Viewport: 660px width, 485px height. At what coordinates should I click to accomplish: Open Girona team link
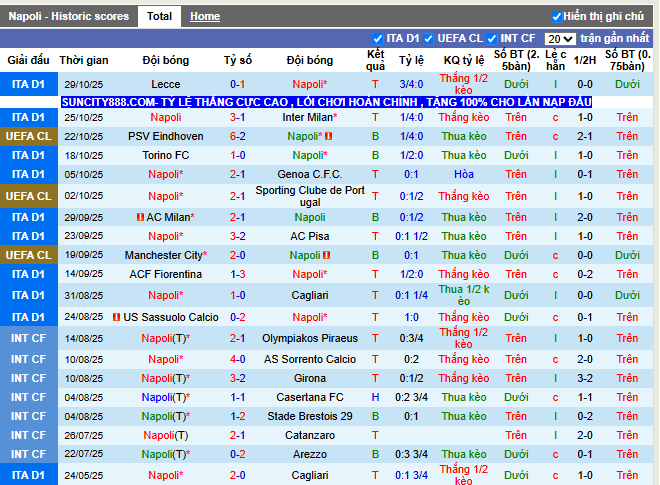pyautogui.click(x=310, y=378)
